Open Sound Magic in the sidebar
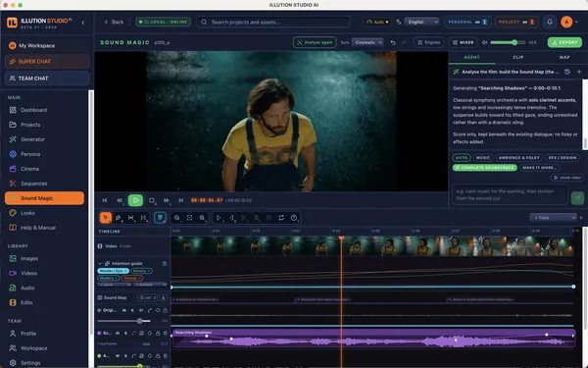Viewport: 588px width, 368px height. (44, 198)
